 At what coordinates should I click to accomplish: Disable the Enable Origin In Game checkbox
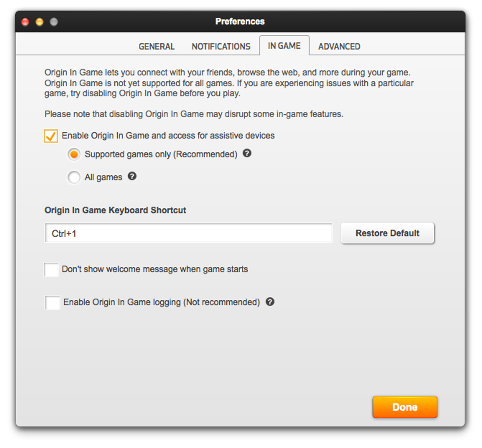pos(51,136)
